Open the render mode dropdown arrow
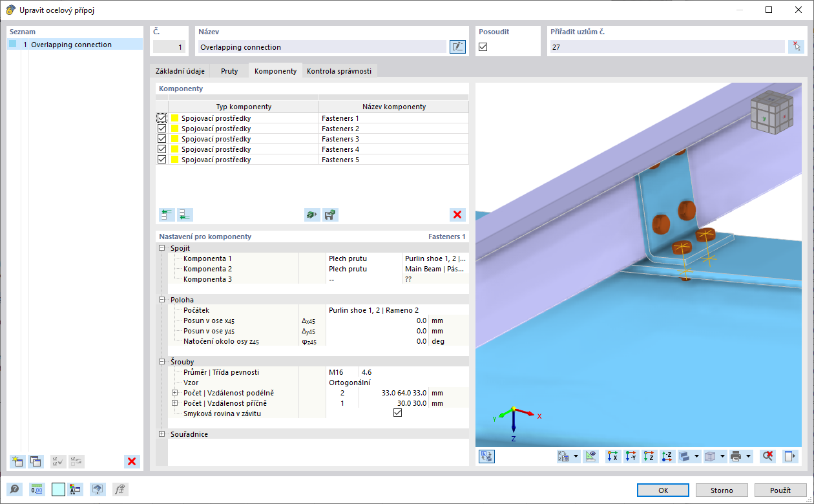Screen dimensions: 814x504 [696, 456]
